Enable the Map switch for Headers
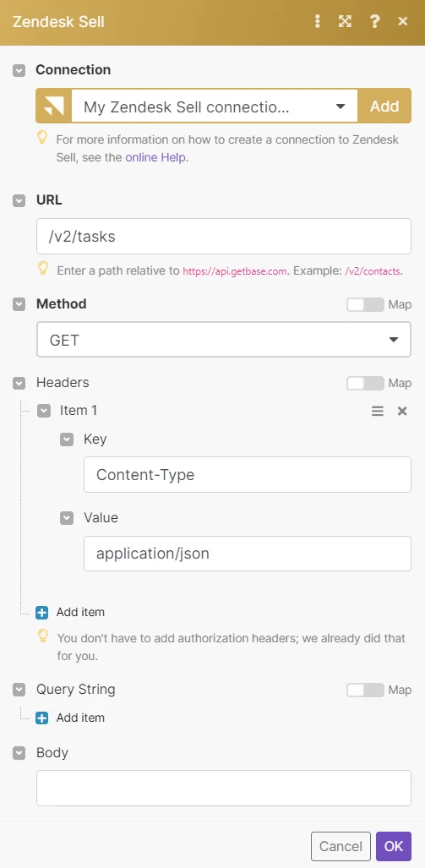The height and width of the screenshot is (868, 425). 365,383
